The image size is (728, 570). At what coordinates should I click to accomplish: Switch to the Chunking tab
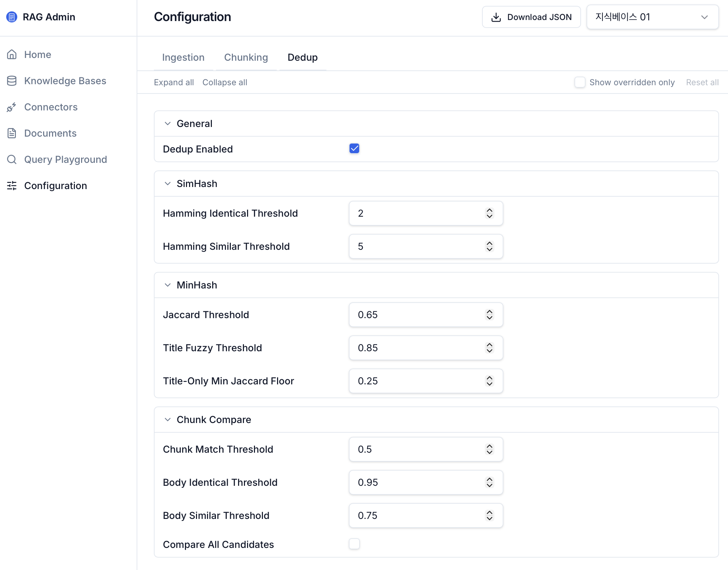pyautogui.click(x=246, y=57)
